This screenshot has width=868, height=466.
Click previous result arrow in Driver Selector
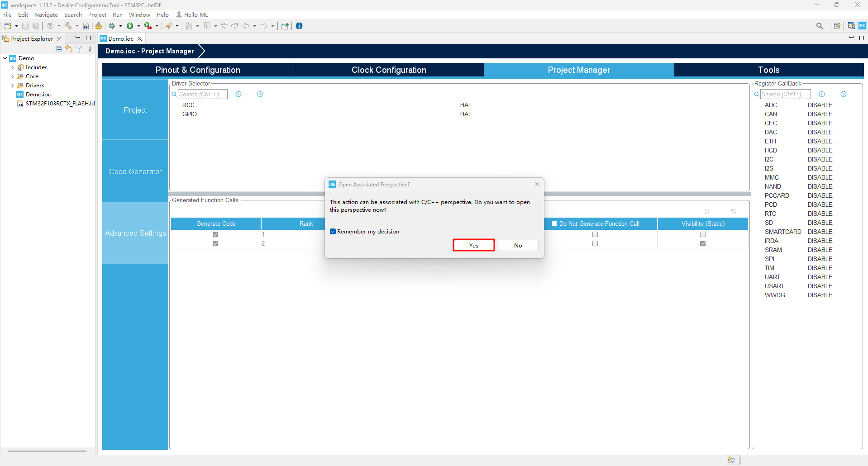238,94
